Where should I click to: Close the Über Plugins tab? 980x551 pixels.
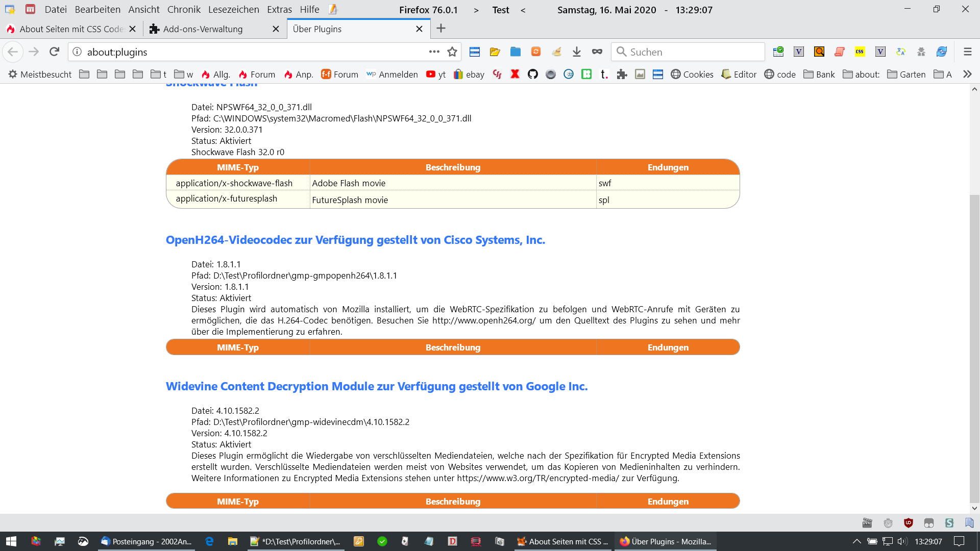pyautogui.click(x=420, y=29)
